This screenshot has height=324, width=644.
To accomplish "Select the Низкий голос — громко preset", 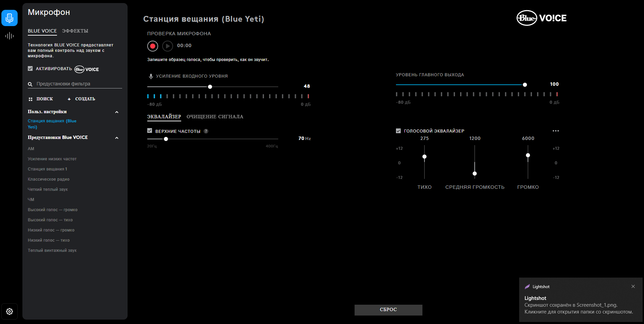I will click(x=51, y=230).
